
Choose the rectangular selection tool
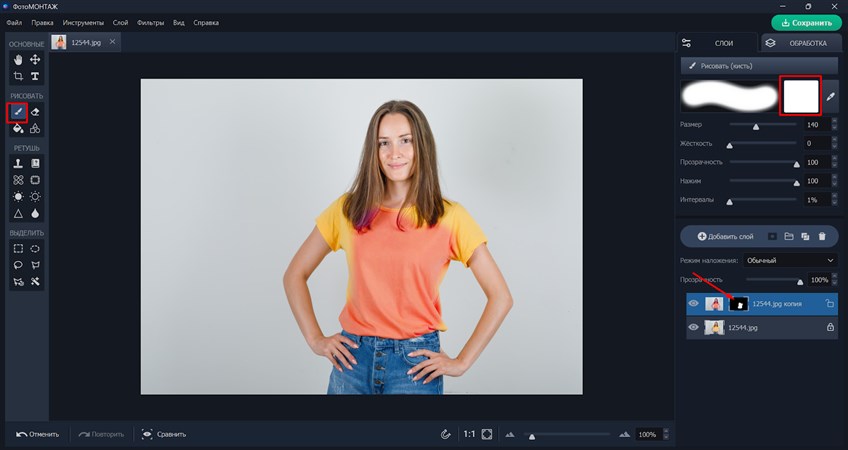18,248
